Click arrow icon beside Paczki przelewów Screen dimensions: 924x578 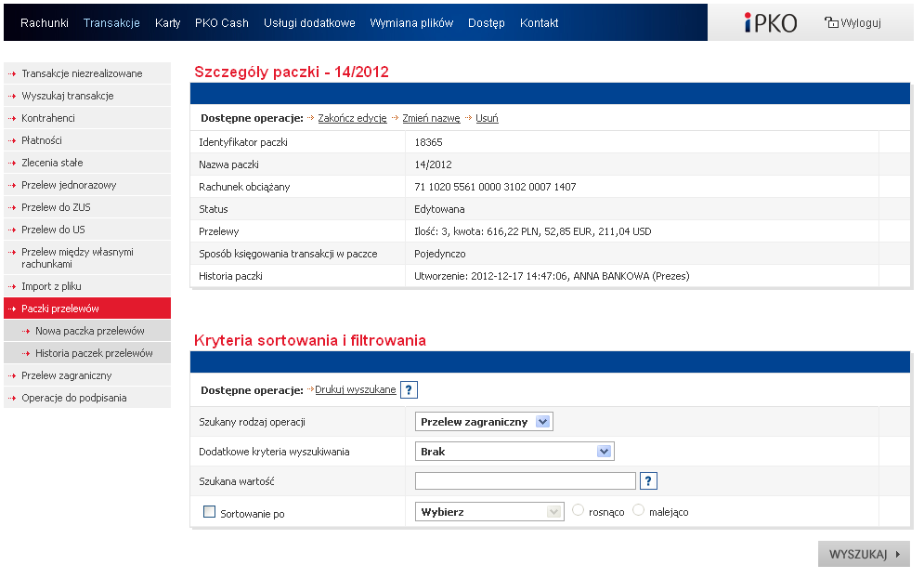point(12,309)
